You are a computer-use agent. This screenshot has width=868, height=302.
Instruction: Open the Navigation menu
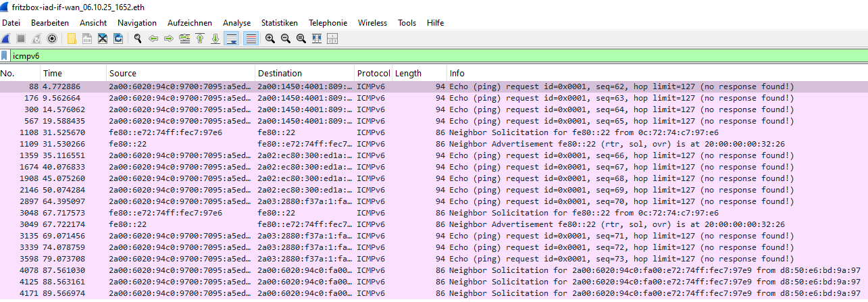[137, 23]
